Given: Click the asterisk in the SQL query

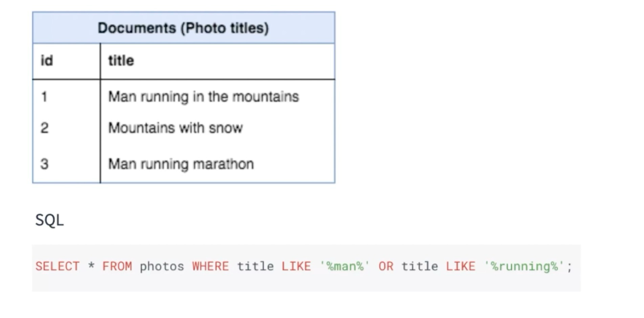Looking at the screenshot, I should pyautogui.click(x=91, y=266).
